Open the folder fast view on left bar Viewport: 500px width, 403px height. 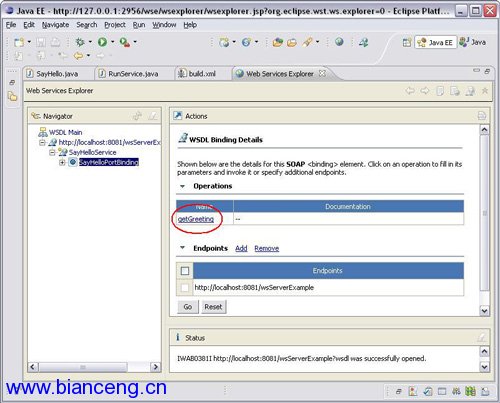point(12,97)
